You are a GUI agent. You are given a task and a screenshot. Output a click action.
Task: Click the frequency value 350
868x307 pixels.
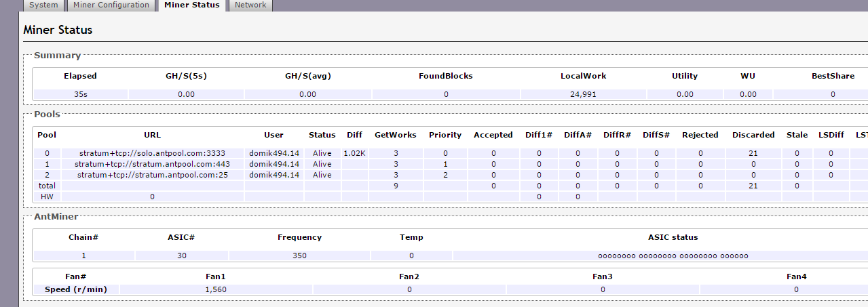click(300, 255)
